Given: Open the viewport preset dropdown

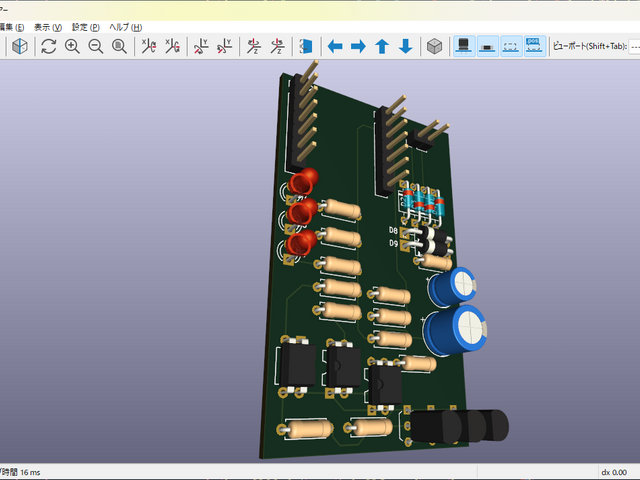Looking at the screenshot, I should (634, 46).
